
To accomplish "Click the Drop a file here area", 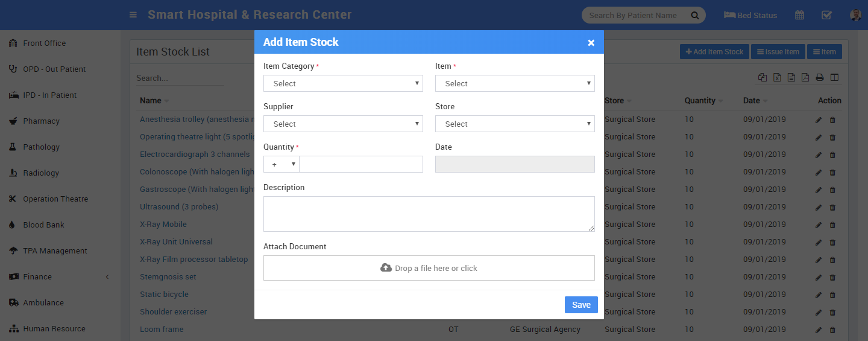I will coord(429,268).
